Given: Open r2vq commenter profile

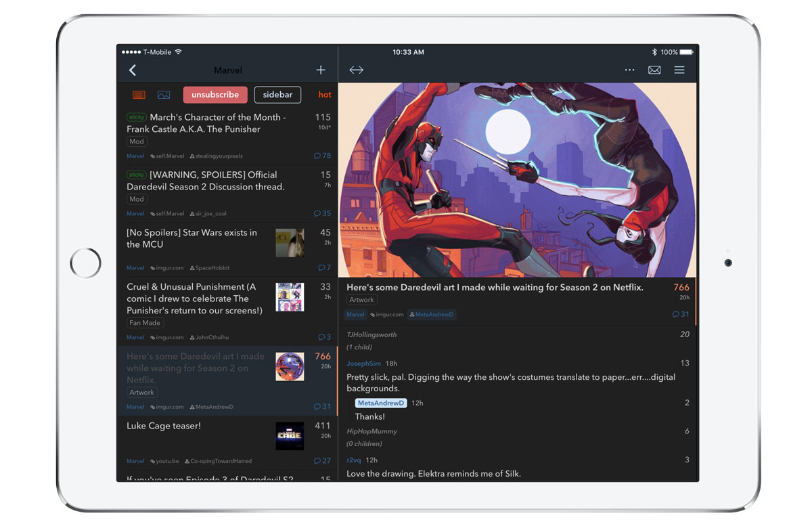Looking at the screenshot, I should [x=354, y=460].
